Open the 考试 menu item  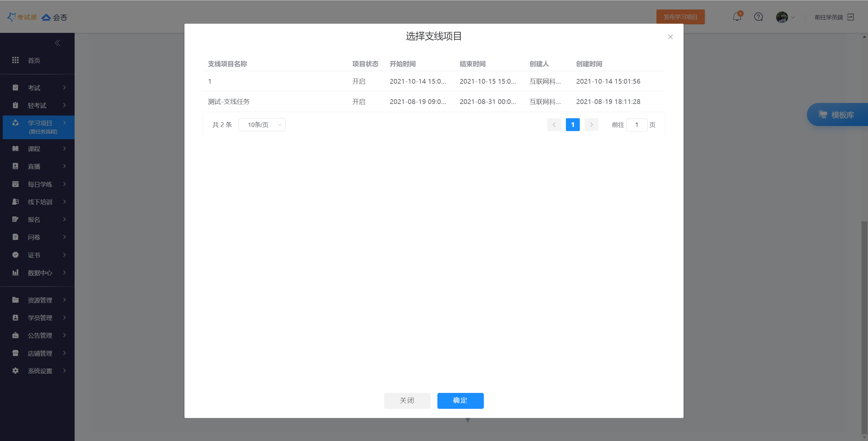tap(34, 88)
